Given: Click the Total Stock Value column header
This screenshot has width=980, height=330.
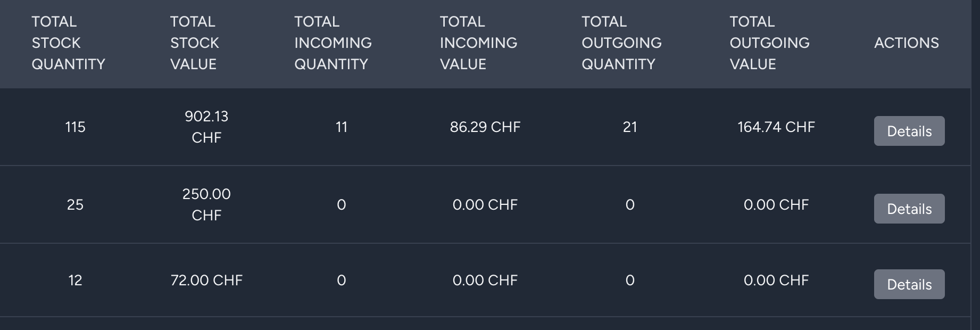Looking at the screenshot, I should pyautogui.click(x=194, y=43).
